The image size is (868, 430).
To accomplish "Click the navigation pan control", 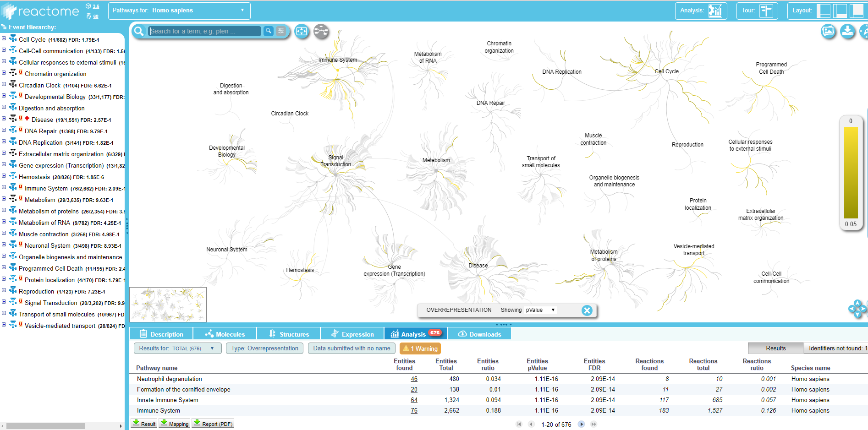I will coord(857,309).
